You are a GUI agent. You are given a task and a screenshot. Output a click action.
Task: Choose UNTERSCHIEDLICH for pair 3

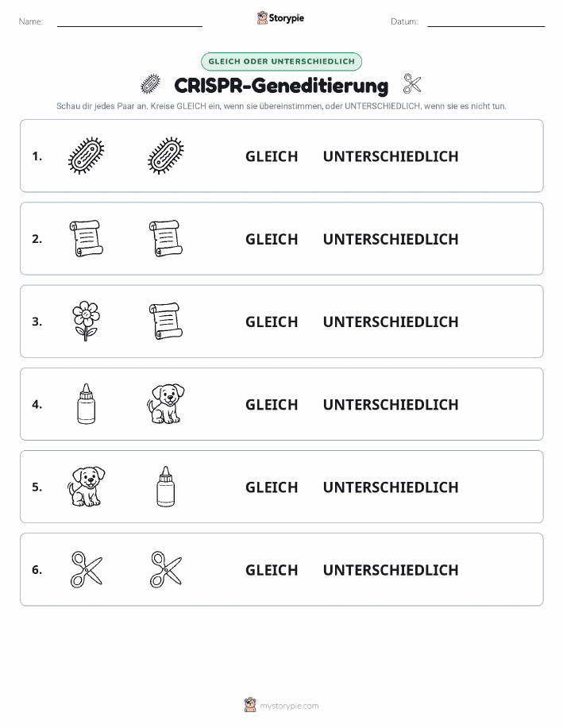391,322
